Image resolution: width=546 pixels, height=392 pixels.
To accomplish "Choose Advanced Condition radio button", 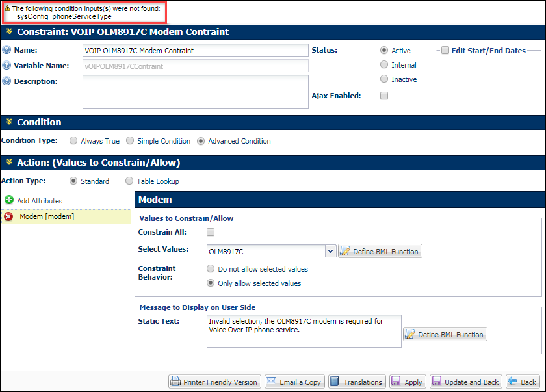I will [201, 141].
